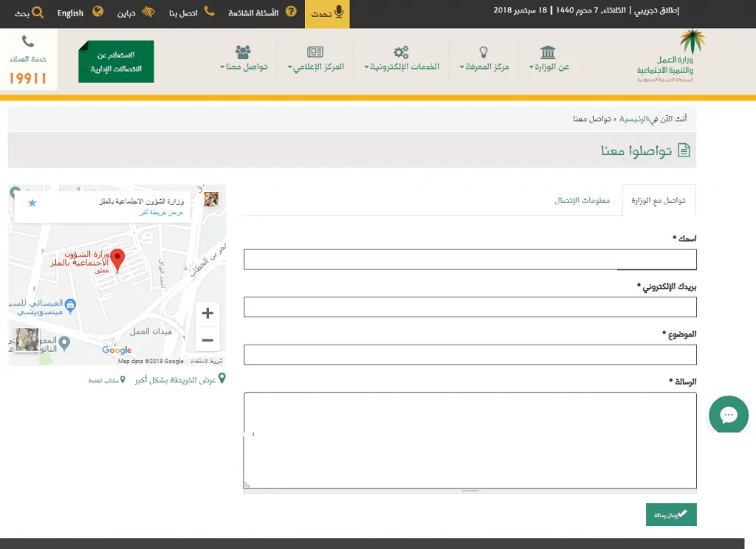Switch to the معلومات الإتصال tab
The width and height of the screenshot is (756, 549).
pyautogui.click(x=582, y=201)
